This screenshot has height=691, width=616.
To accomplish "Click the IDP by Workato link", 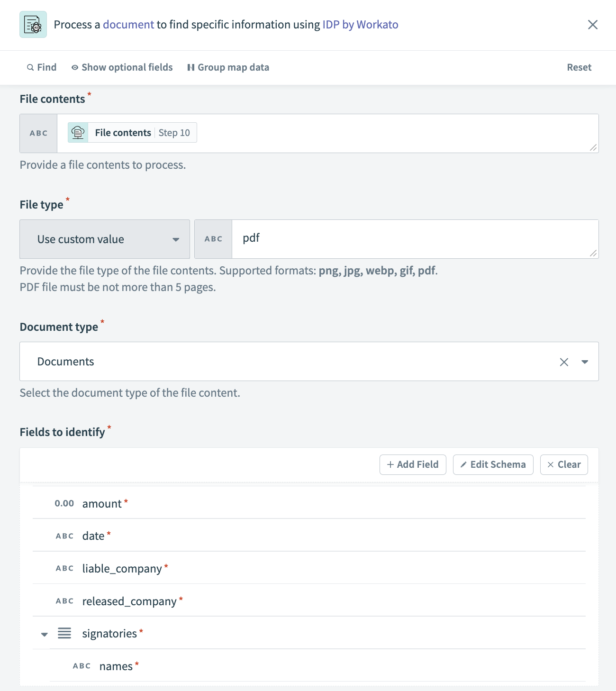I will click(x=360, y=24).
